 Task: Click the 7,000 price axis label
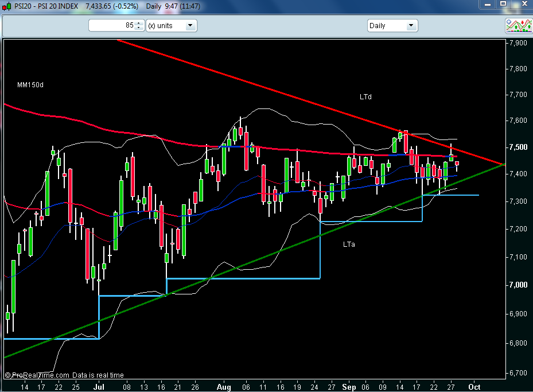click(x=519, y=285)
